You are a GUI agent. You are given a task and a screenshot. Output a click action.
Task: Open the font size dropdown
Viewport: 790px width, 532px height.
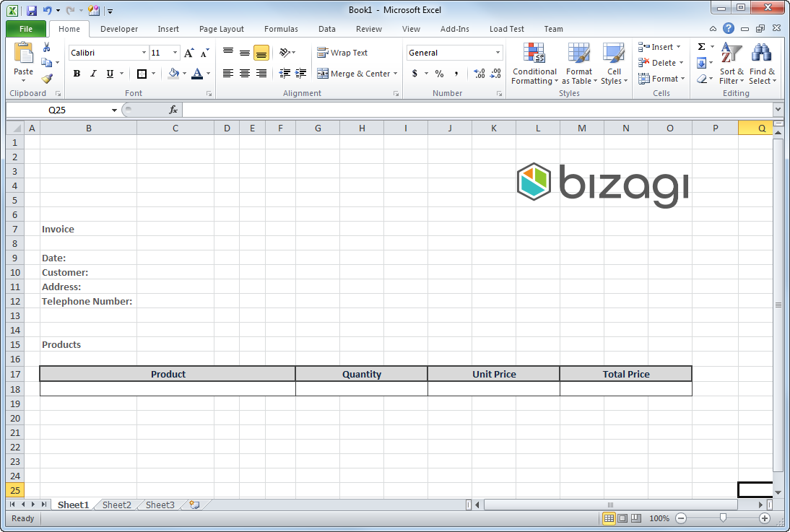(175, 53)
